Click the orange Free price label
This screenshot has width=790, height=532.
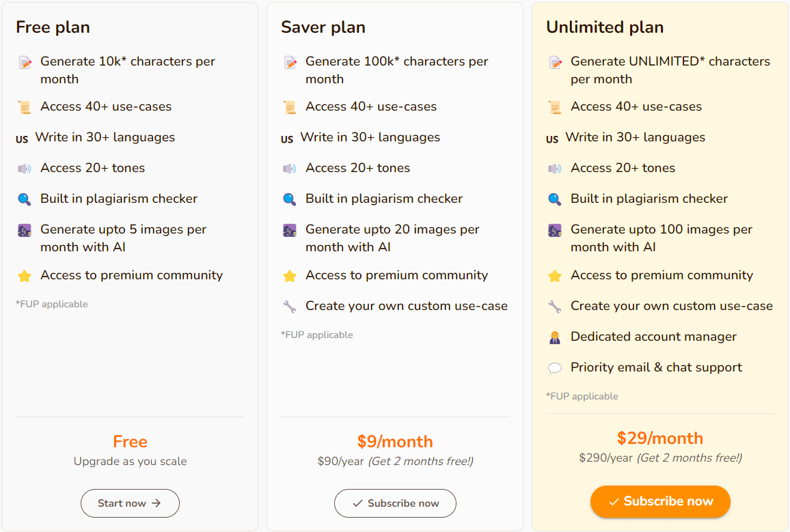pyautogui.click(x=130, y=441)
